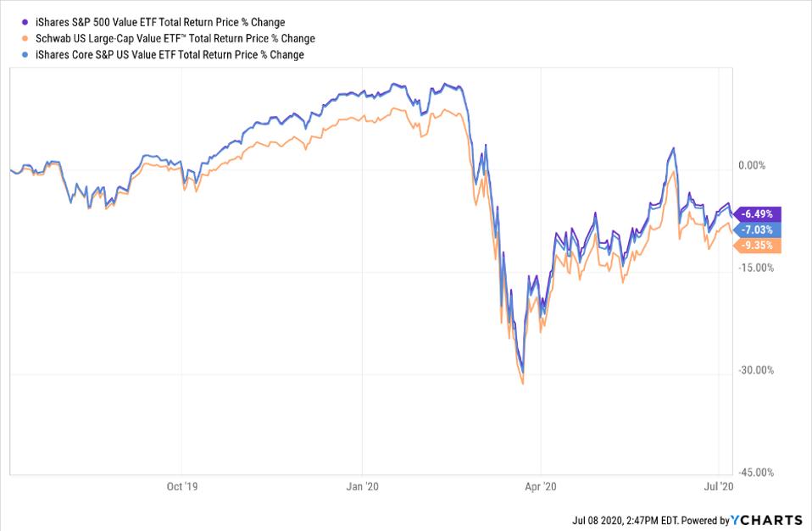
Task: Click the 'Powered by' text
Action: pyautogui.click(x=701, y=520)
